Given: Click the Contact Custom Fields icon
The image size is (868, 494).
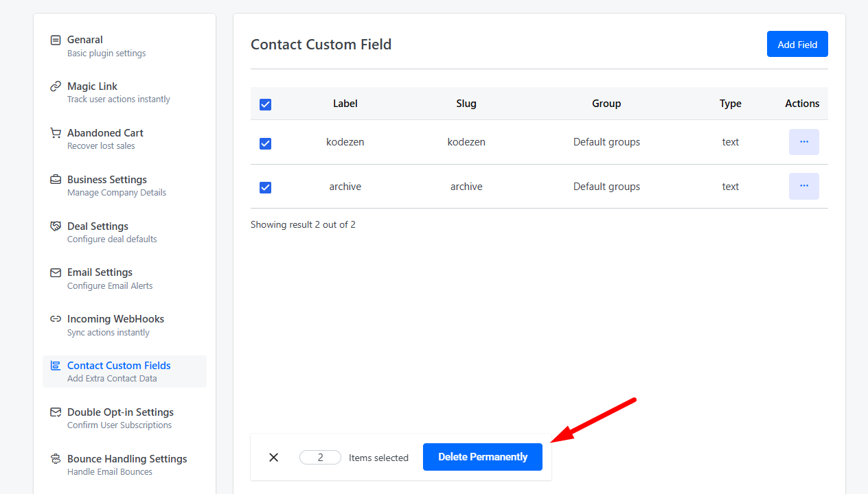Looking at the screenshot, I should tap(56, 366).
